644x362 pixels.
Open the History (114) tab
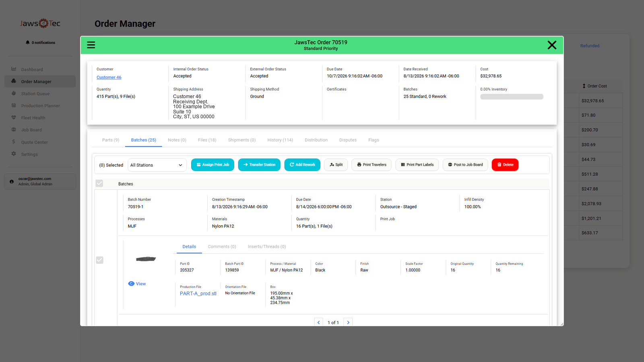(280, 140)
